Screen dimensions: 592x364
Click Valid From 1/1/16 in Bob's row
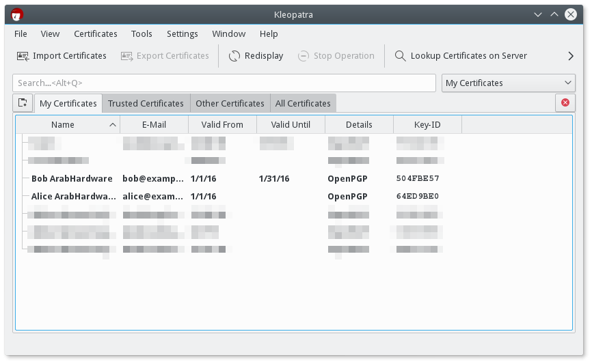203,179
